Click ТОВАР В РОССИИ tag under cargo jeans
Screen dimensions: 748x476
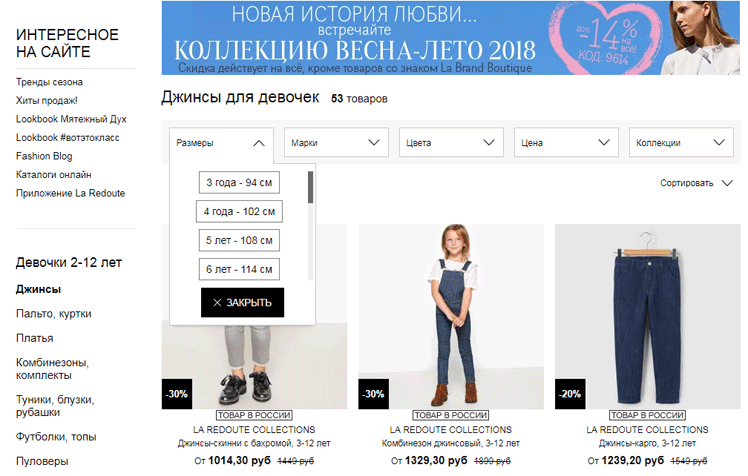[647, 415]
